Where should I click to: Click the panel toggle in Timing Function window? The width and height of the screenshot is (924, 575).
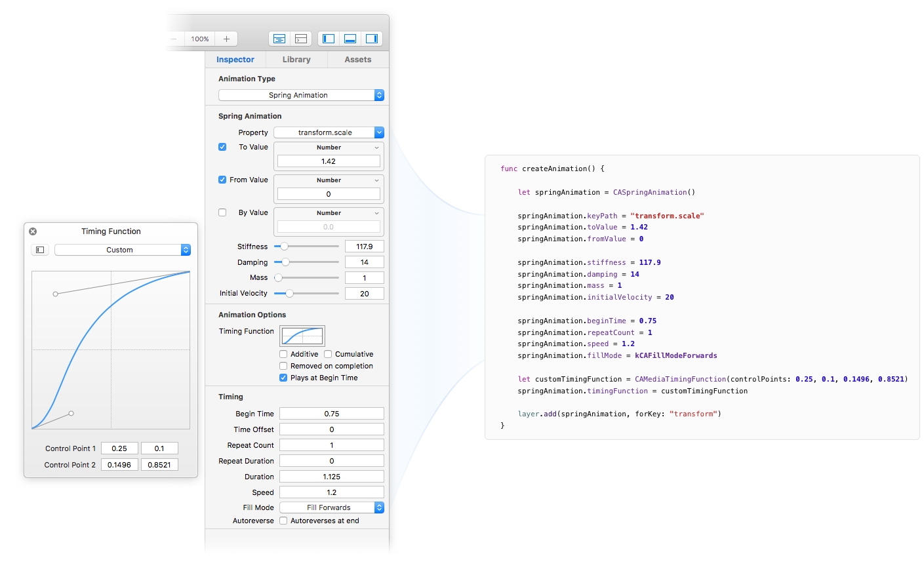tap(39, 249)
